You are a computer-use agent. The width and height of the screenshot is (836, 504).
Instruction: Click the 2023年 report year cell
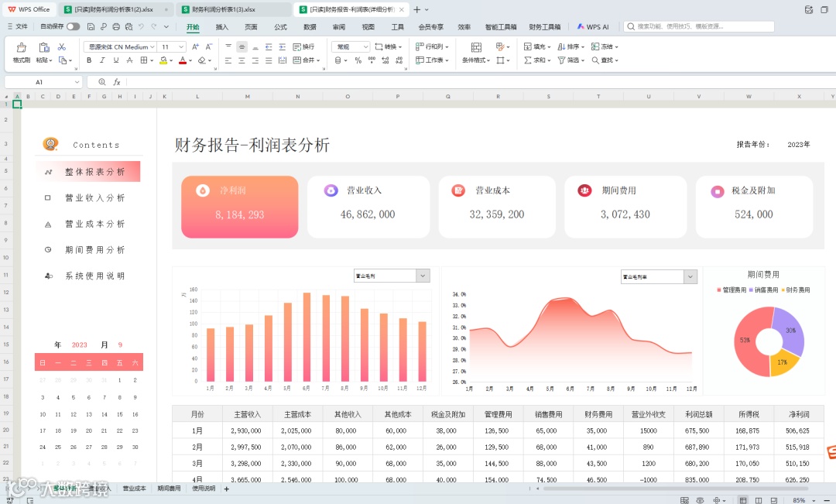(x=799, y=145)
